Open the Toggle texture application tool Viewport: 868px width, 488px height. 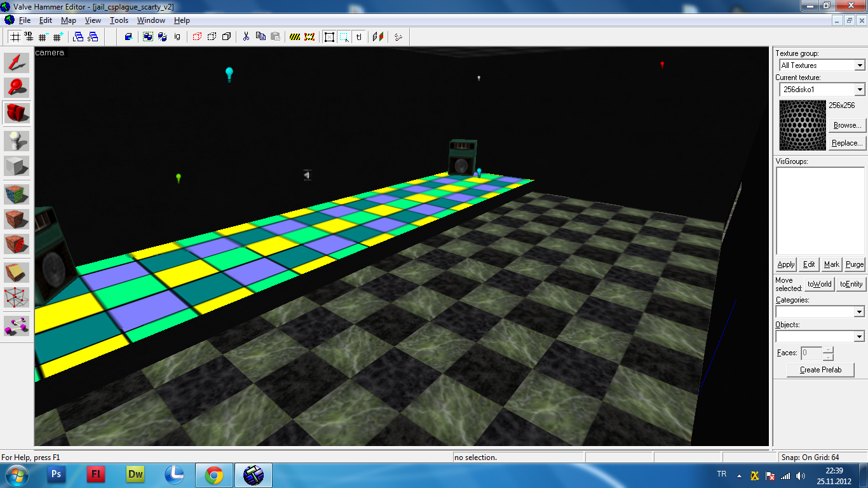click(17, 194)
